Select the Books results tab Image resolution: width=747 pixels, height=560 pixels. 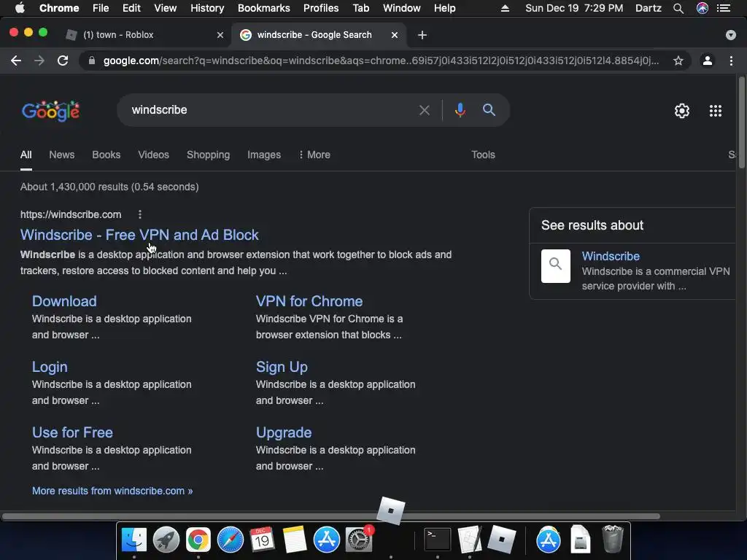106,155
